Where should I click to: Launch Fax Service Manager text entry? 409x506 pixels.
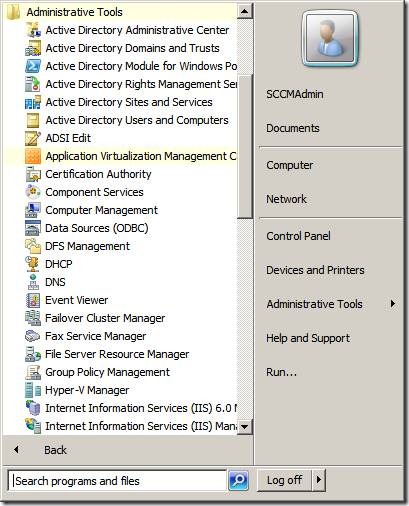point(96,336)
